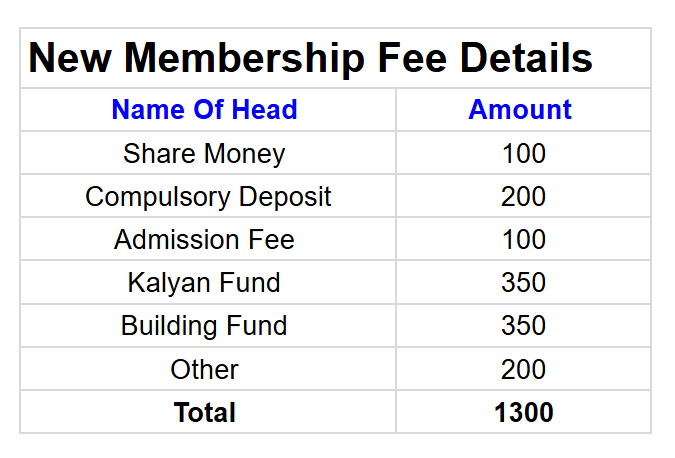Click the 'Admission Fee' cell
Image resolution: width=675 pixels, height=458 pixels.
204,240
